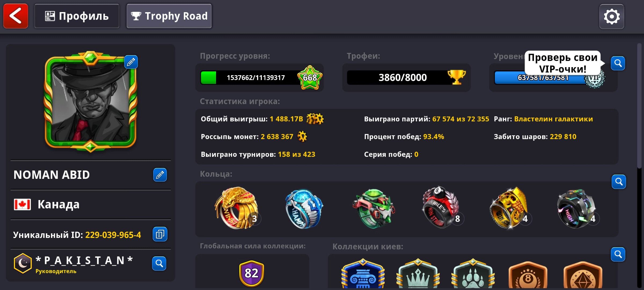Select the golden snake ring
This screenshot has height=290, width=644.
click(x=236, y=208)
